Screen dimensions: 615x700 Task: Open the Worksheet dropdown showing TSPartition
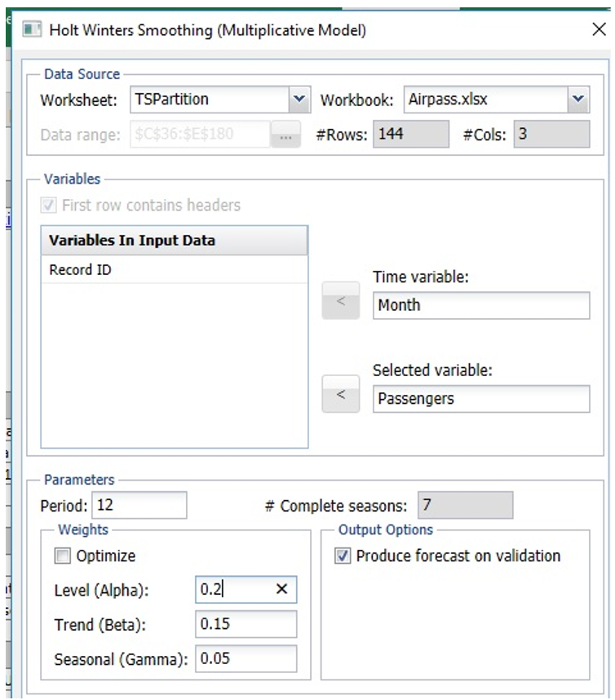click(x=297, y=99)
